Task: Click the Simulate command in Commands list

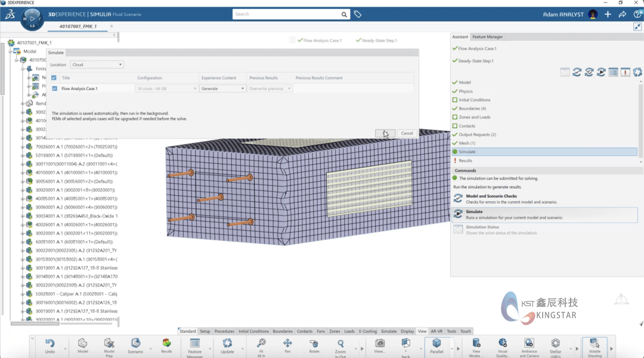Action: [x=474, y=212]
